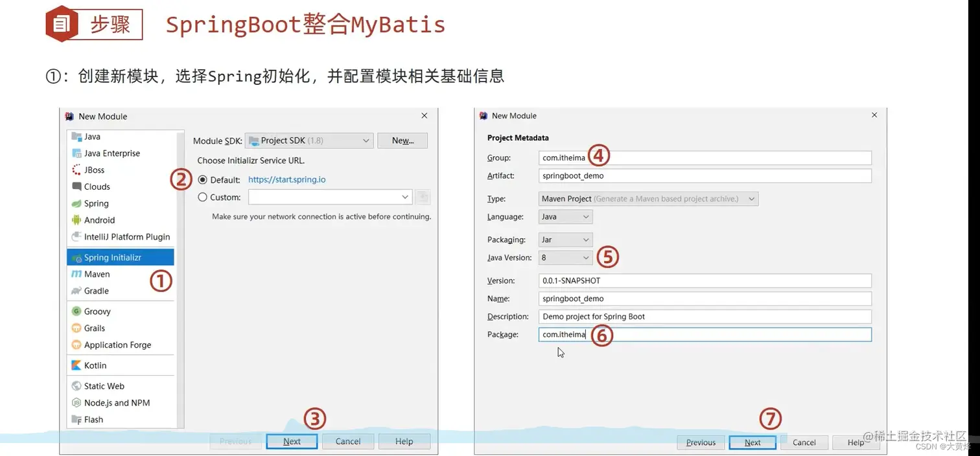Screen dimensions: 980x456
Task: Click the Groovy icon in list
Action: point(76,312)
